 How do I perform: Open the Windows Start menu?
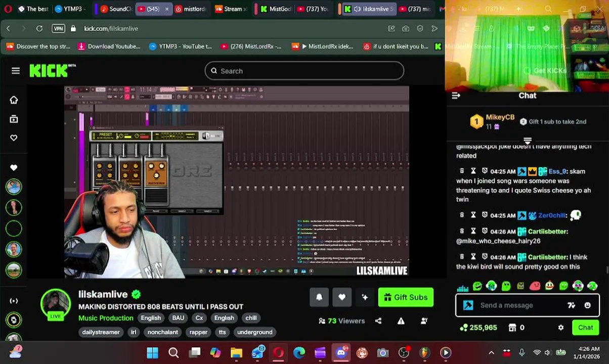point(152,352)
